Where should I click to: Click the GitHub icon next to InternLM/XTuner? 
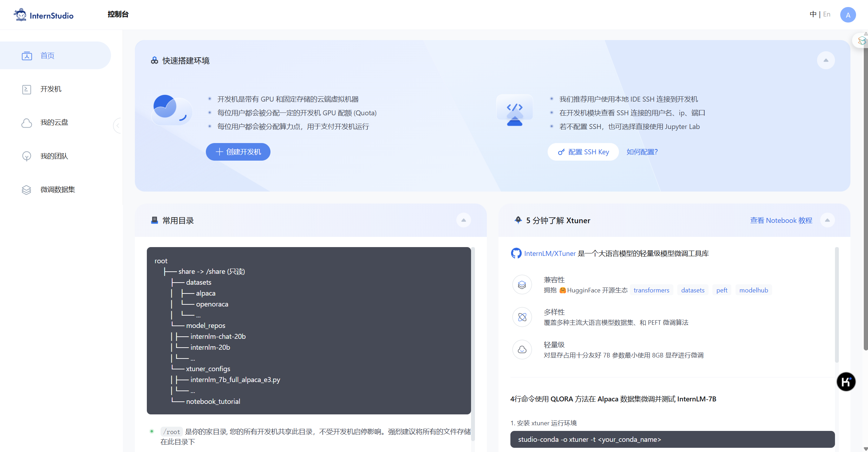pyautogui.click(x=516, y=253)
